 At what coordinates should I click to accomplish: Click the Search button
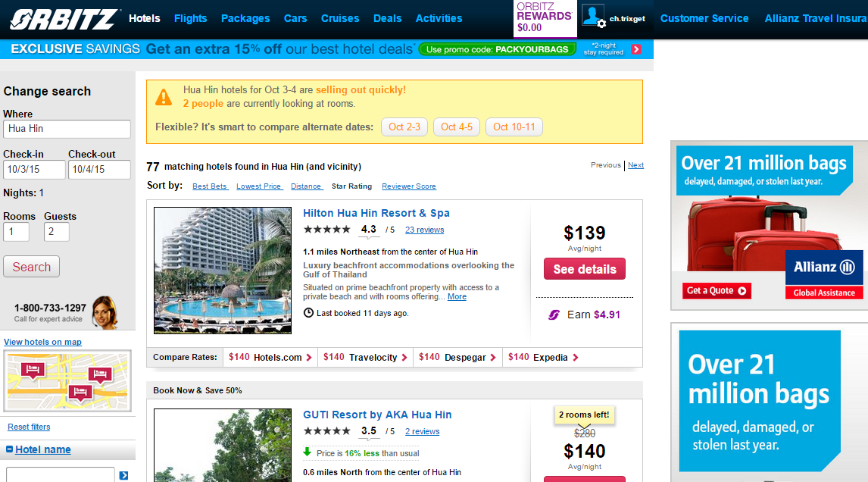pyautogui.click(x=32, y=267)
